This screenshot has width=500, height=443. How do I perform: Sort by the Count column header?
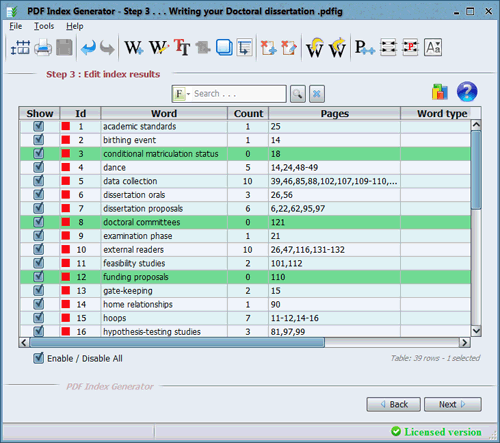pyautogui.click(x=248, y=113)
